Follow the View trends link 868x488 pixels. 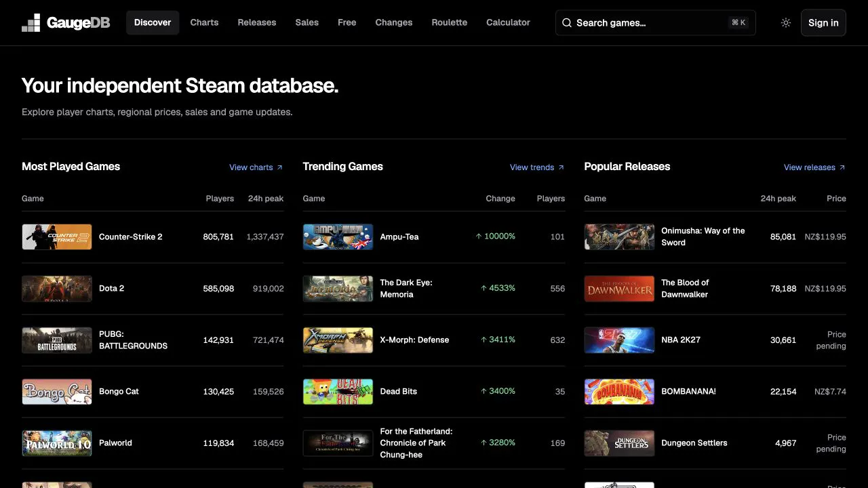click(x=537, y=167)
